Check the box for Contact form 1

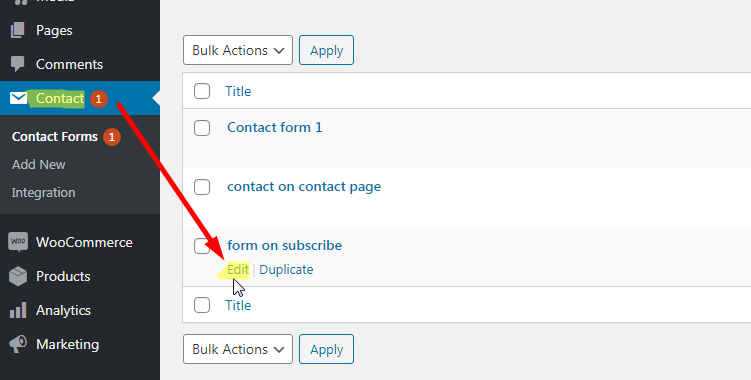pos(202,128)
